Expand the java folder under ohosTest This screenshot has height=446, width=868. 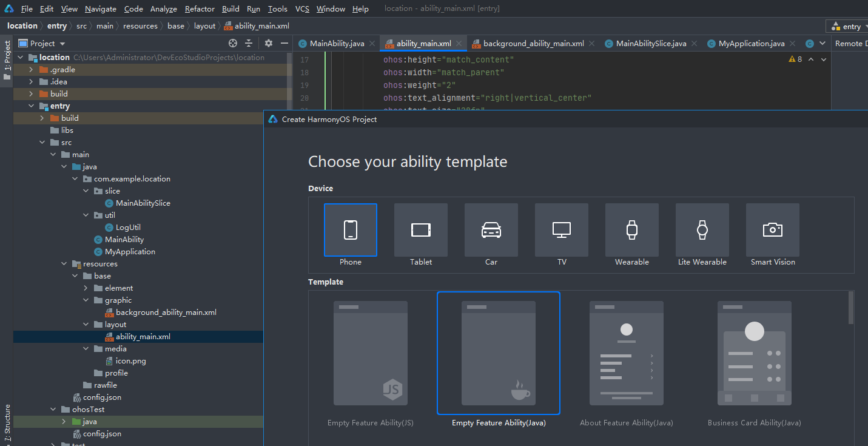click(64, 422)
